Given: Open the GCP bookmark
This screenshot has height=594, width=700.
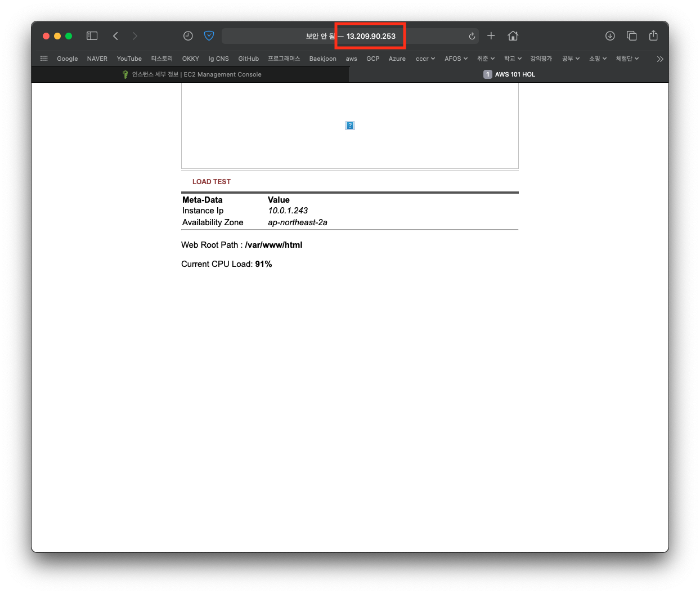Looking at the screenshot, I should [x=373, y=59].
